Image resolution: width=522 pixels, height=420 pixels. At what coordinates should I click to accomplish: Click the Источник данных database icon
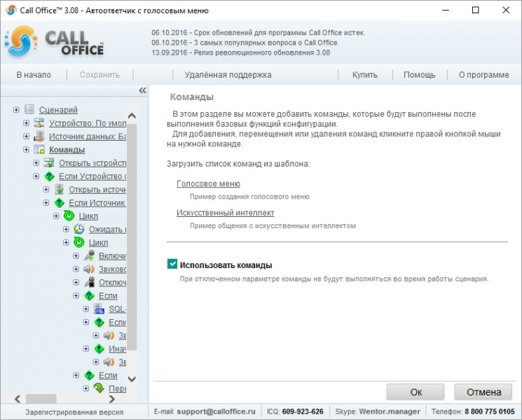tap(39, 136)
